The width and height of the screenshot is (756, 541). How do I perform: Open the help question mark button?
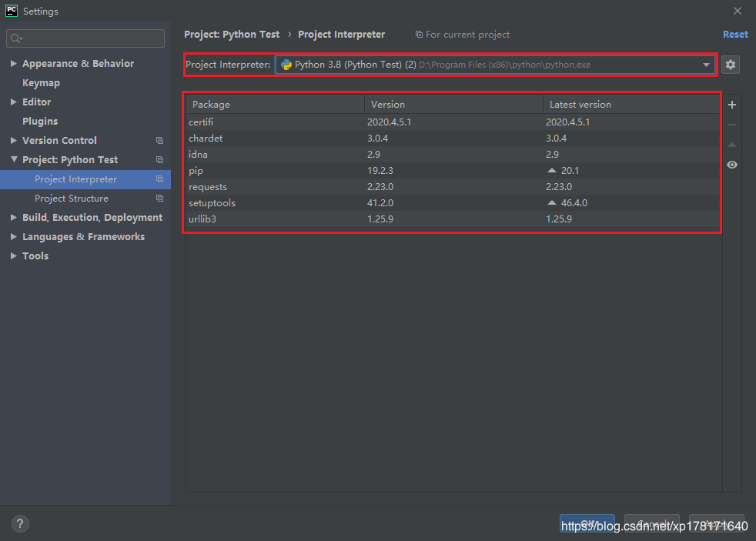[20, 523]
